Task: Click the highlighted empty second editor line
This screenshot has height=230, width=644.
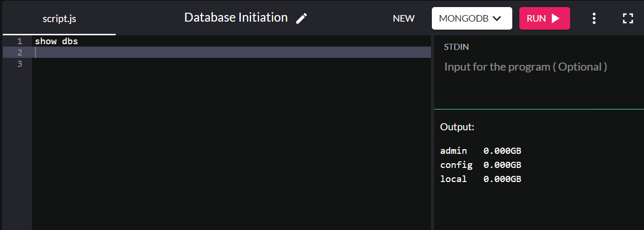Action: 231,52
